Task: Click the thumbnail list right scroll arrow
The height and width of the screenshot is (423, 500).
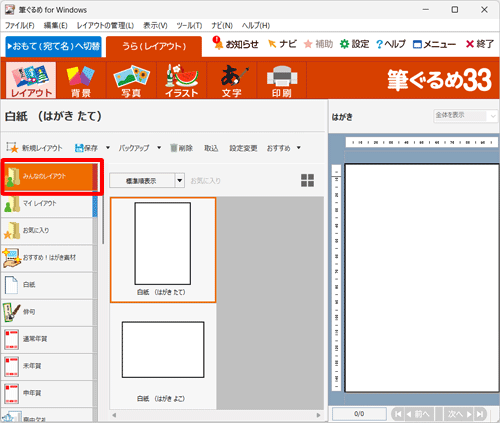Action: (318, 415)
